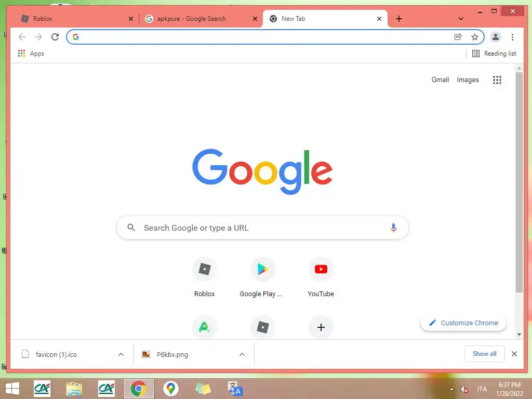532x399 pixels.
Task: Click the scrollbar down arrow
Action: (x=519, y=335)
